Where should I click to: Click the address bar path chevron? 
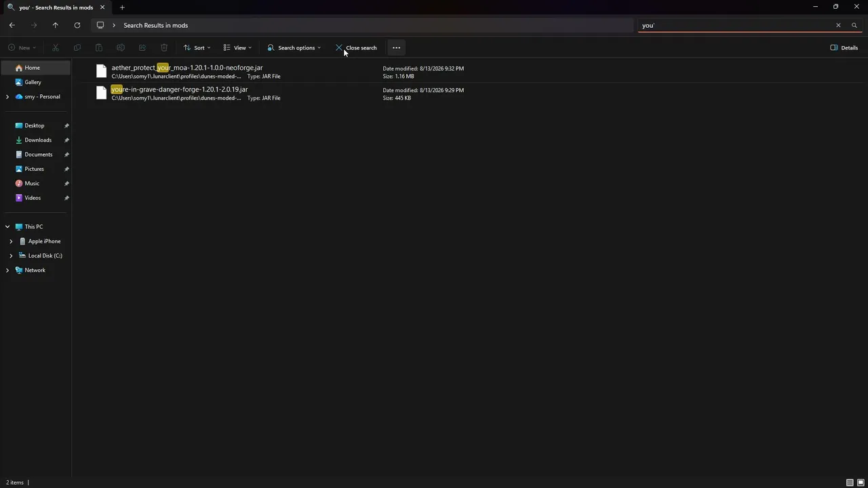(114, 25)
